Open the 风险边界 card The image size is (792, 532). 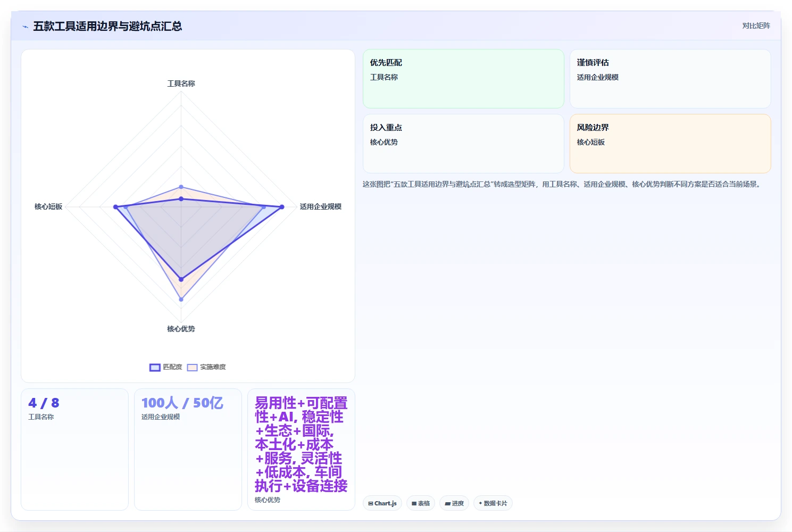coord(670,144)
